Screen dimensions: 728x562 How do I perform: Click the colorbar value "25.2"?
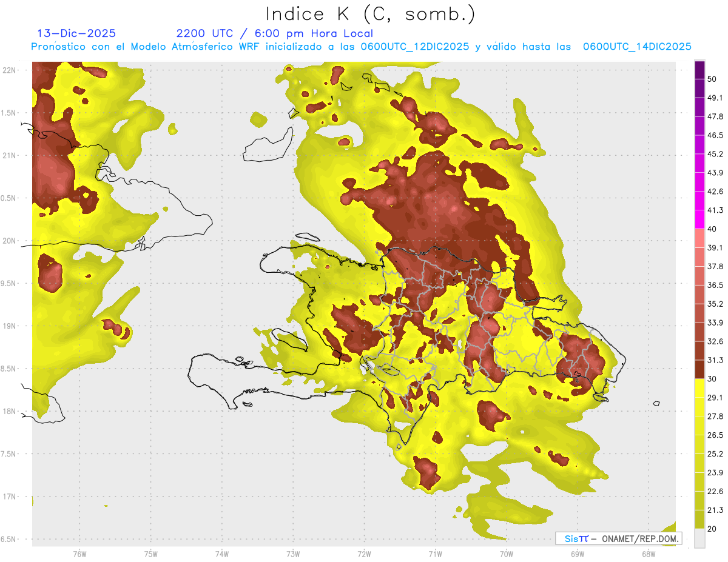716,453
